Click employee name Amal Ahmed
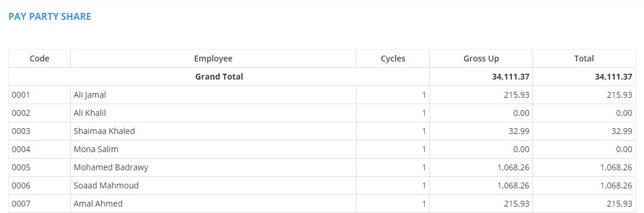The image size is (644, 213). (98, 204)
